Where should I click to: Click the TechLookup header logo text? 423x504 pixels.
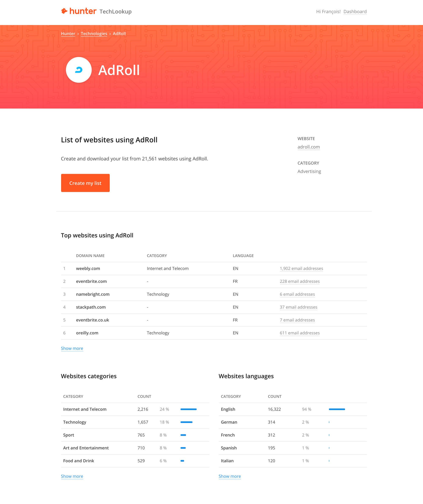point(116,11)
